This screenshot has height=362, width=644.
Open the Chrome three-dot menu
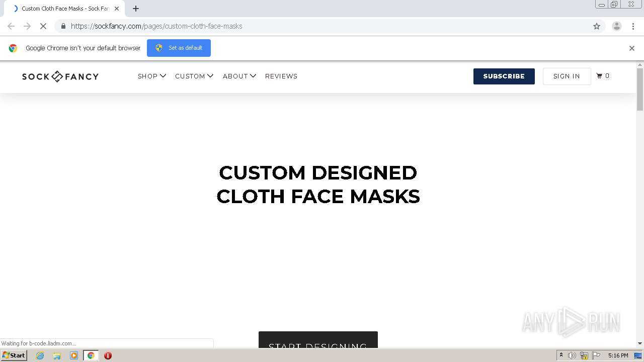[x=633, y=26]
